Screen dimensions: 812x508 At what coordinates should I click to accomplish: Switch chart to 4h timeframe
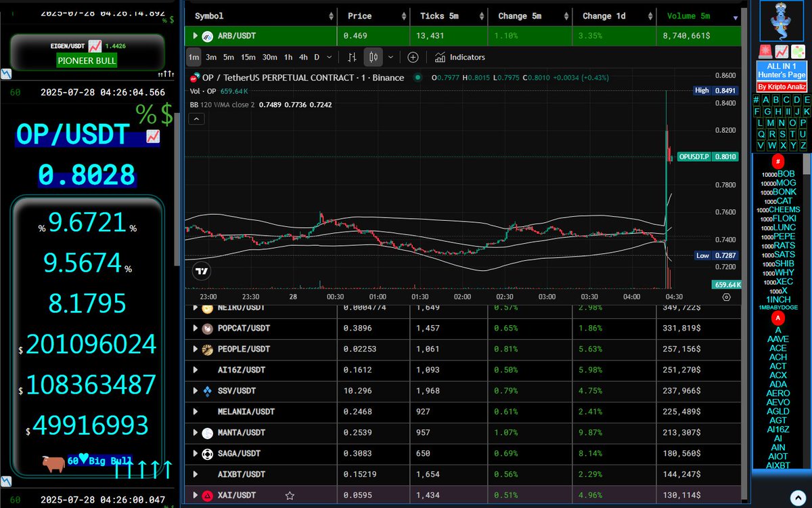click(304, 58)
